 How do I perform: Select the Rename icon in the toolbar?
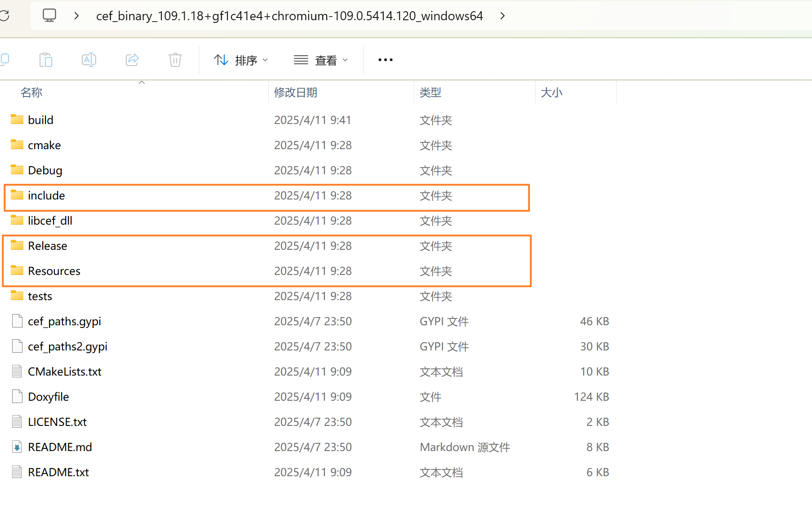pos(89,59)
